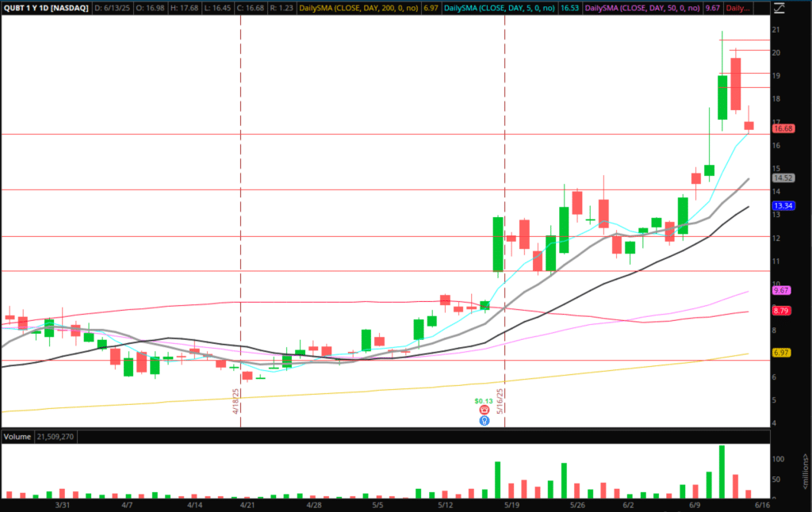Click the 21,509,270 volume value

pos(56,437)
